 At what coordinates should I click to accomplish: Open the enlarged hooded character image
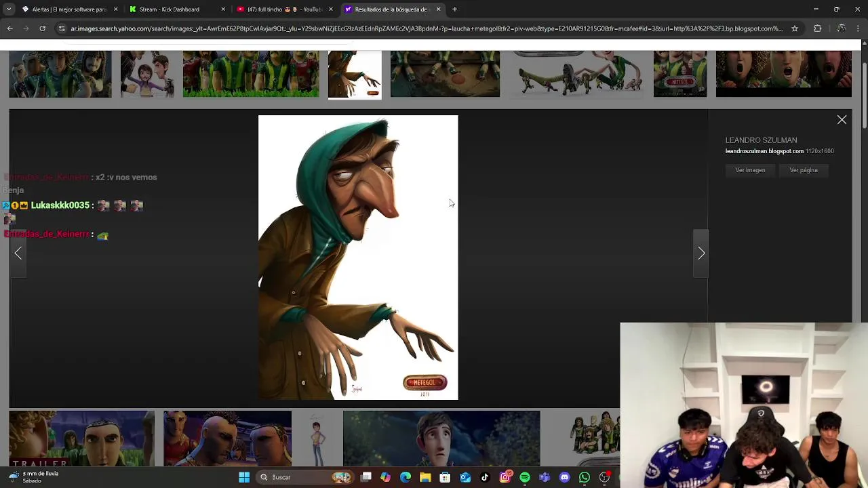358,258
